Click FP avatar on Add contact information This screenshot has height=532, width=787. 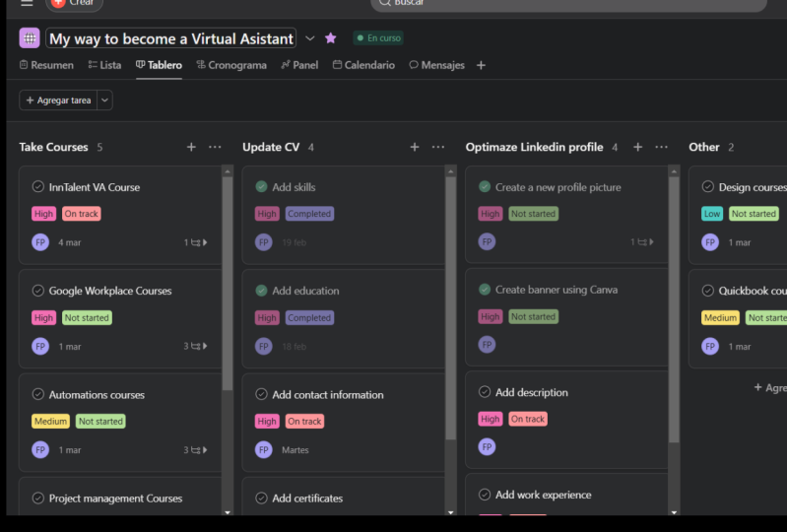[264, 449]
